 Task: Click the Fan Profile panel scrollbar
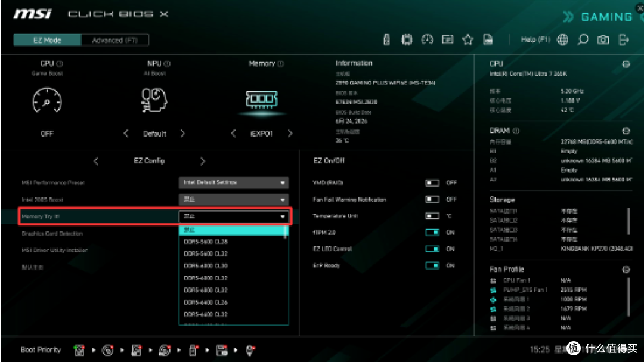[x=628, y=297]
